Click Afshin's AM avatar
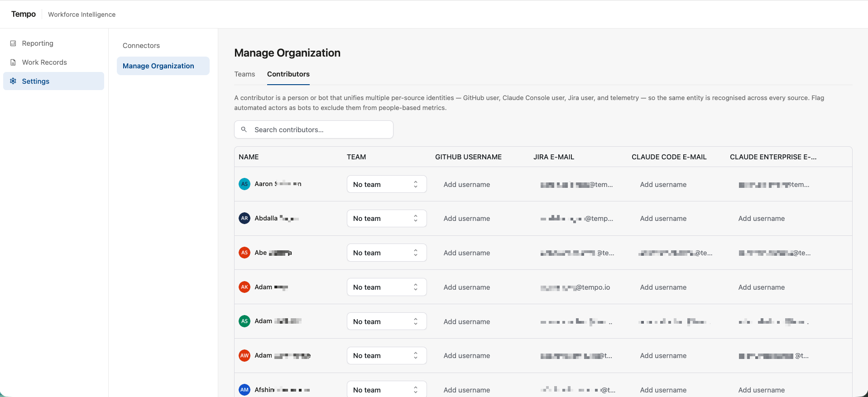The height and width of the screenshot is (397, 868). click(x=245, y=389)
